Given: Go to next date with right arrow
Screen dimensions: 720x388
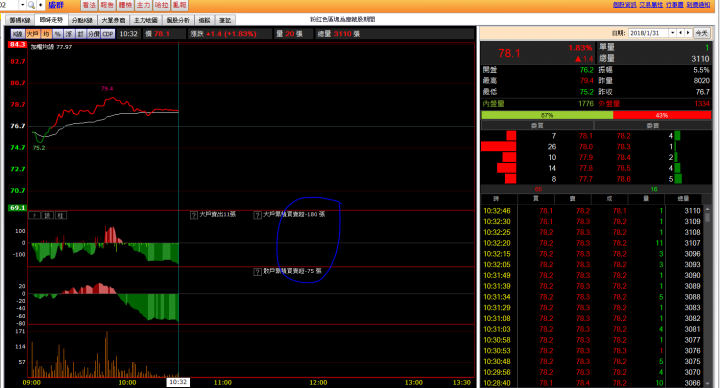Looking at the screenshot, I should pyautogui.click(x=688, y=33).
